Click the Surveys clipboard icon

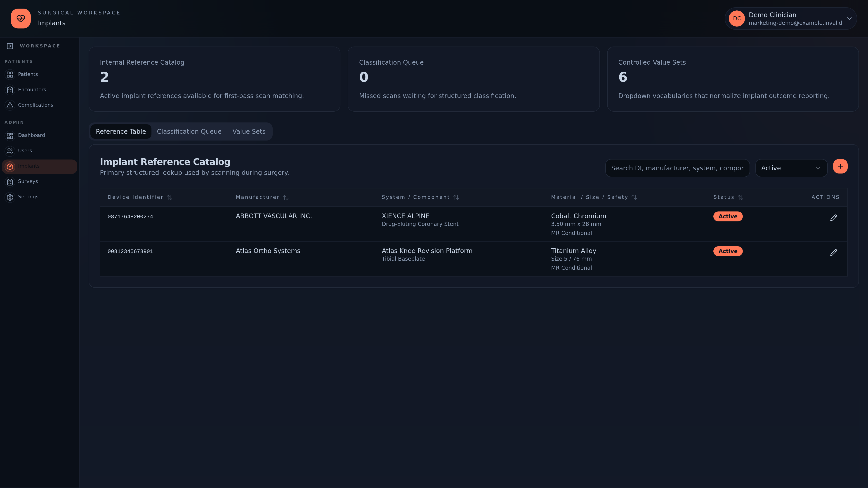10,182
